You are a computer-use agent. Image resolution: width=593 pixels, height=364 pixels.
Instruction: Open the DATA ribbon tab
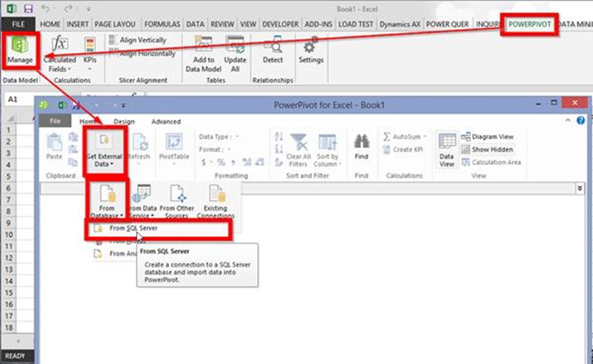tap(195, 24)
